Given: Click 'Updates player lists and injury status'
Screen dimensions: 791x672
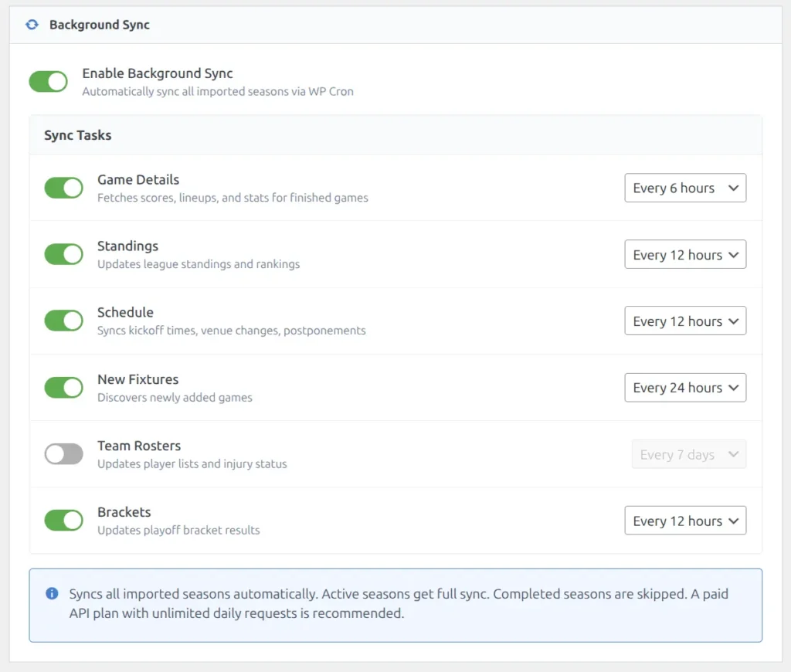Looking at the screenshot, I should click(192, 464).
